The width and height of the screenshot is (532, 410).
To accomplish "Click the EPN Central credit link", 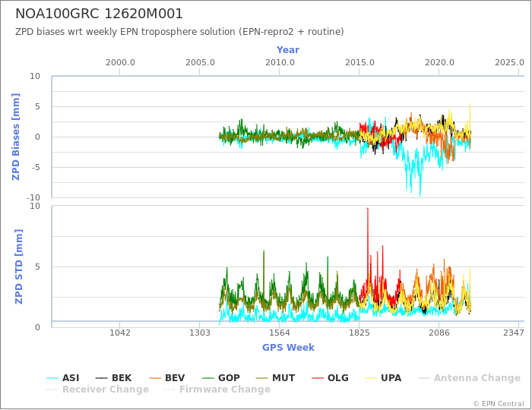I will (499, 404).
